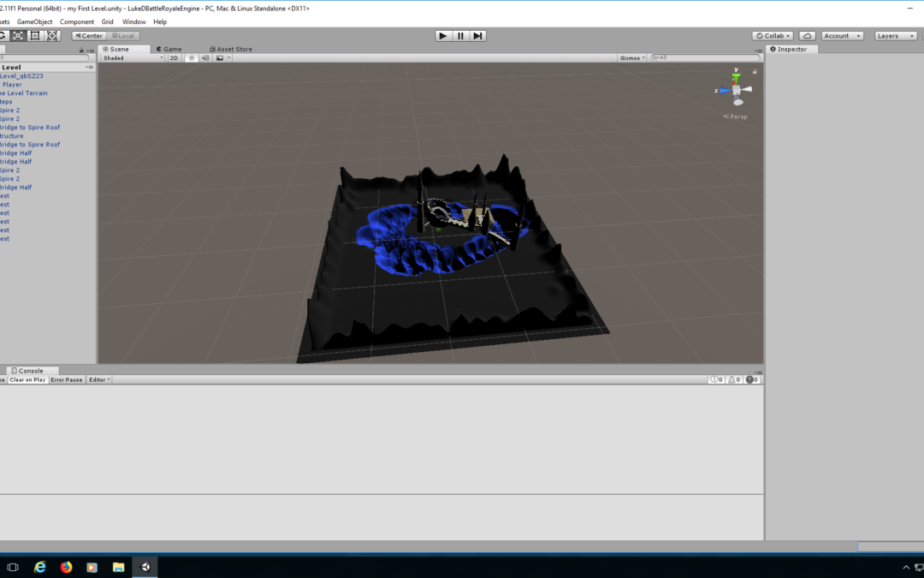Screen dimensions: 924x578
Task: Click white bottom cone on gizmo
Action: [x=738, y=101]
